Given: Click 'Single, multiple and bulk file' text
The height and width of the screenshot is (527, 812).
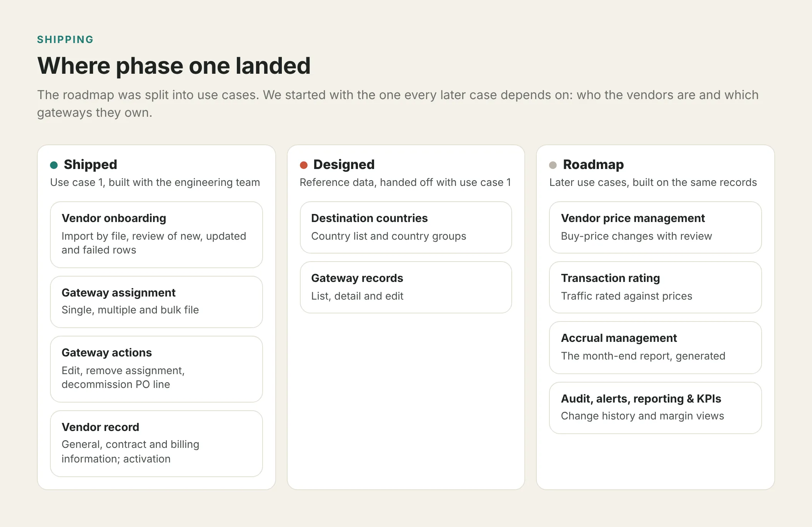Looking at the screenshot, I should (x=130, y=310).
